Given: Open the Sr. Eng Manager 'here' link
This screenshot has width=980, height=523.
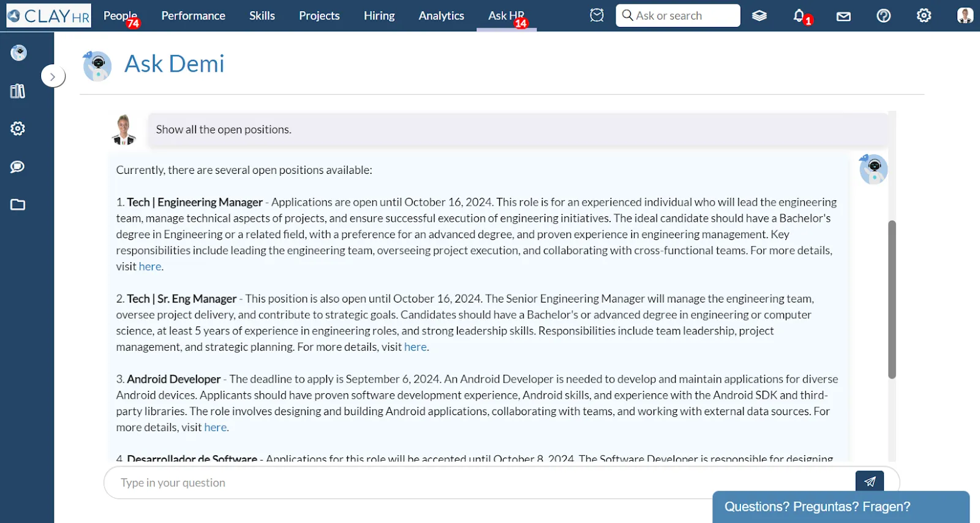Looking at the screenshot, I should (x=415, y=347).
